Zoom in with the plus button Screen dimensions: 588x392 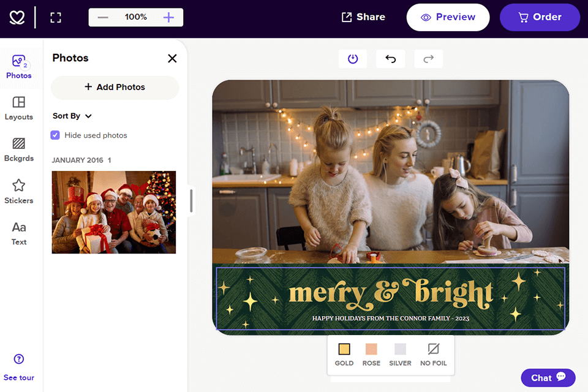coord(169,17)
